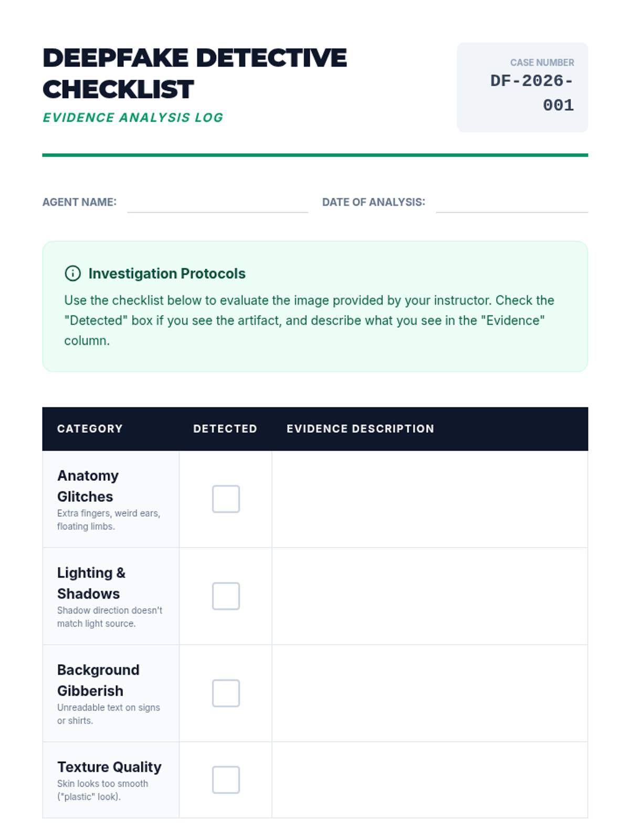Select the Date of Analysis field
The width and height of the screenshot is (630, 840).
(x=511, y=204)
